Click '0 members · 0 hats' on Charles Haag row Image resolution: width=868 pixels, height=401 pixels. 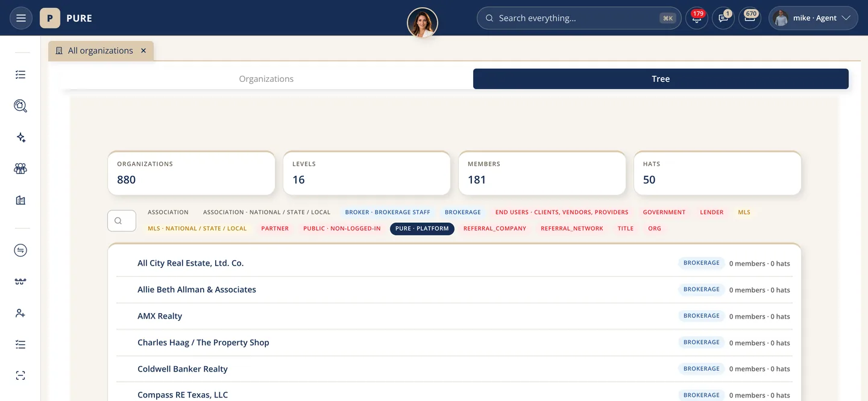[759, 343]
